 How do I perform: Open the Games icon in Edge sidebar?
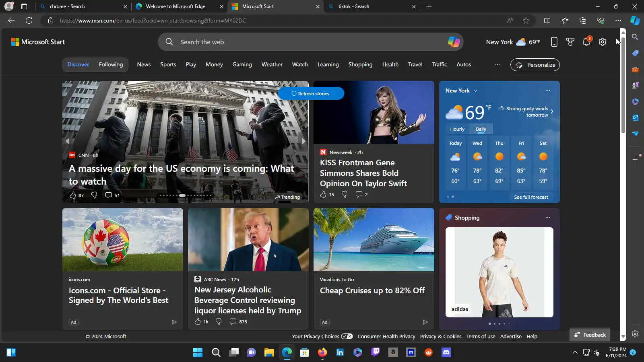click(635, 85)
